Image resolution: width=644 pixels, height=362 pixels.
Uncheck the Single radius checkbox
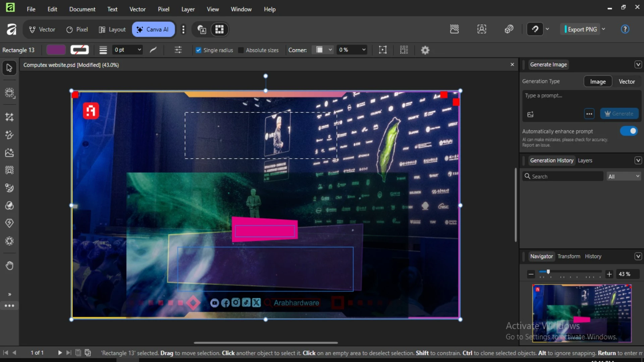pyautogui.click(x=199, y=50)
